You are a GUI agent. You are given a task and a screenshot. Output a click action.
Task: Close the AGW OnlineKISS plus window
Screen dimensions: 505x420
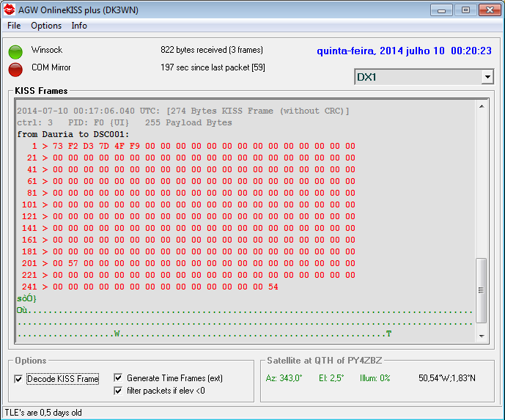coord(489,10)
